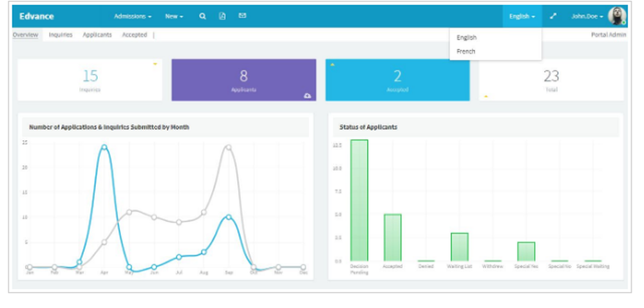644x308 pixels.
Task: Collapse the English language dropdown
Action: pyautogui.click(x=522, y=17)
